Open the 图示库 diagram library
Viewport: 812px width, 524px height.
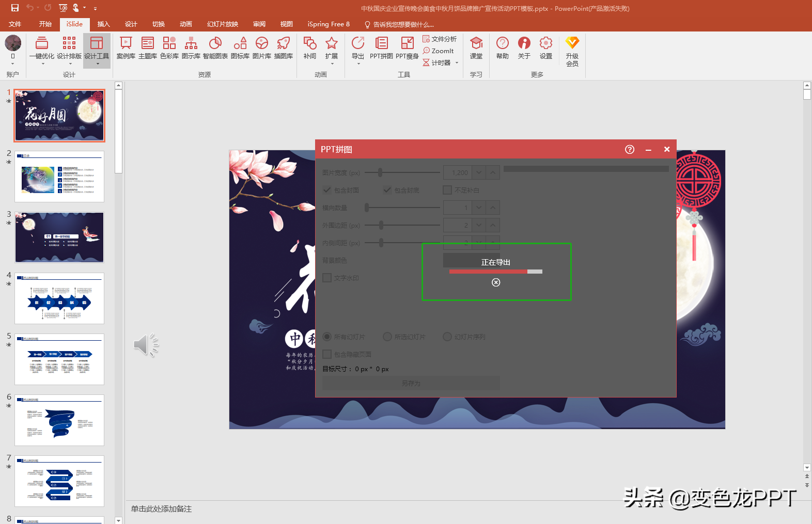point(191,49)
